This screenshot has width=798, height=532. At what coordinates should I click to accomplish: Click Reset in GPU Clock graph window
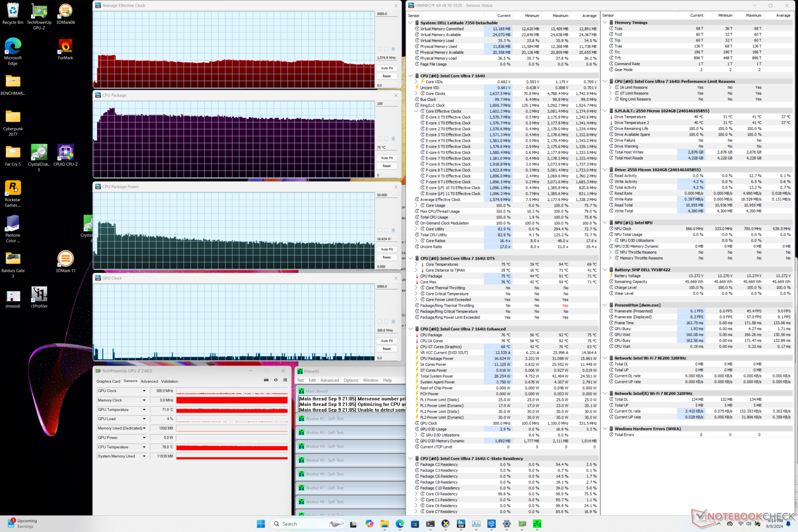387,349
